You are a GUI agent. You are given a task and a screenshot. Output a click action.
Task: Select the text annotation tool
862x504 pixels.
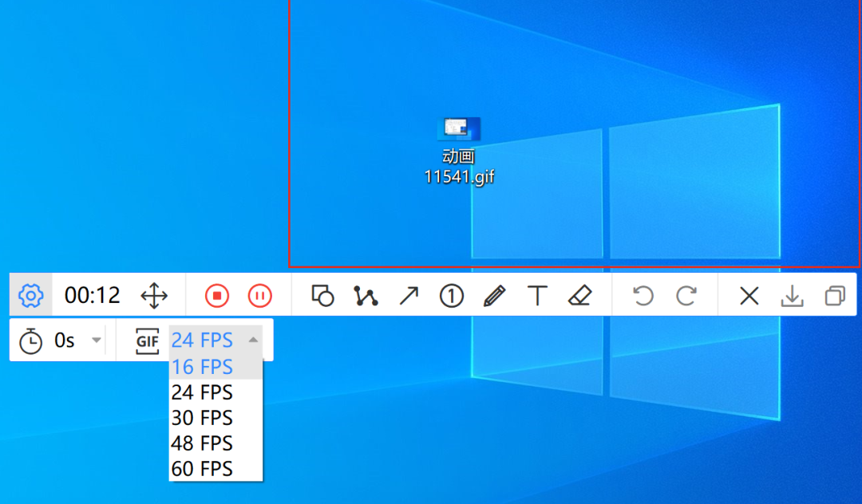pyautogui.click(x=537, y=295)
